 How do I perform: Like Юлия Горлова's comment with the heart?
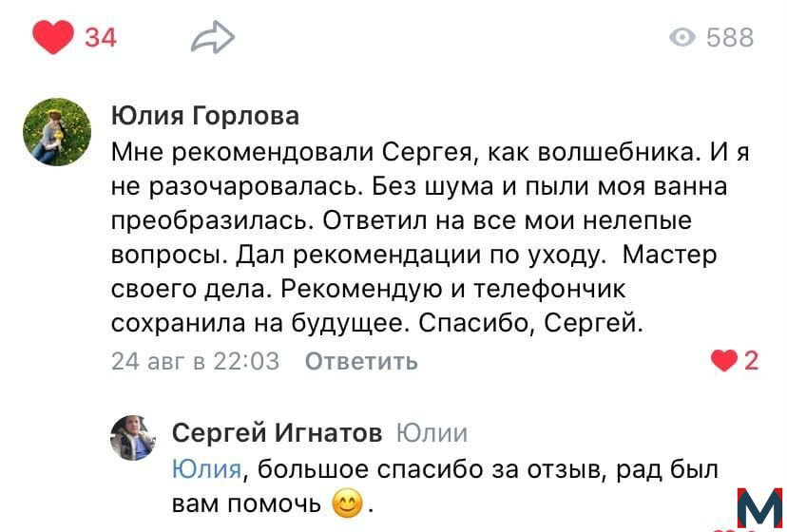pos(723,360)
